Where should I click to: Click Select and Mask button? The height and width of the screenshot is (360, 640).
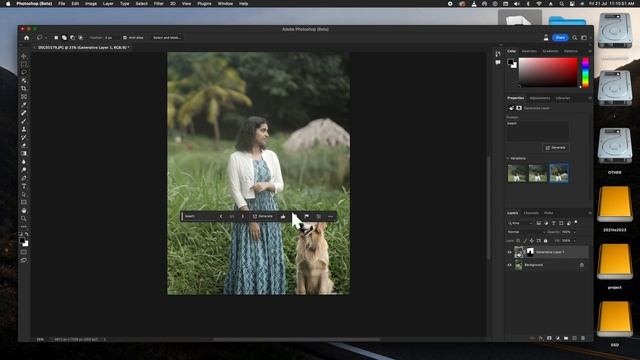click(167, 38)
